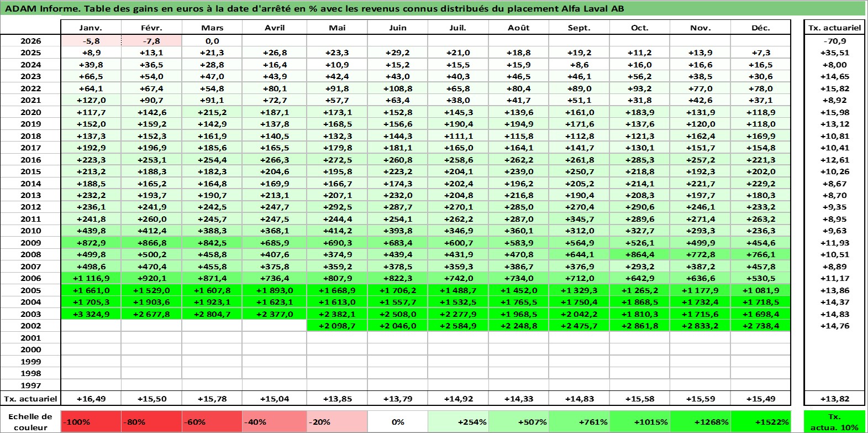Click the Oct. column header
This screenshot has height=433, width=868.
click(x=640, y=28)
